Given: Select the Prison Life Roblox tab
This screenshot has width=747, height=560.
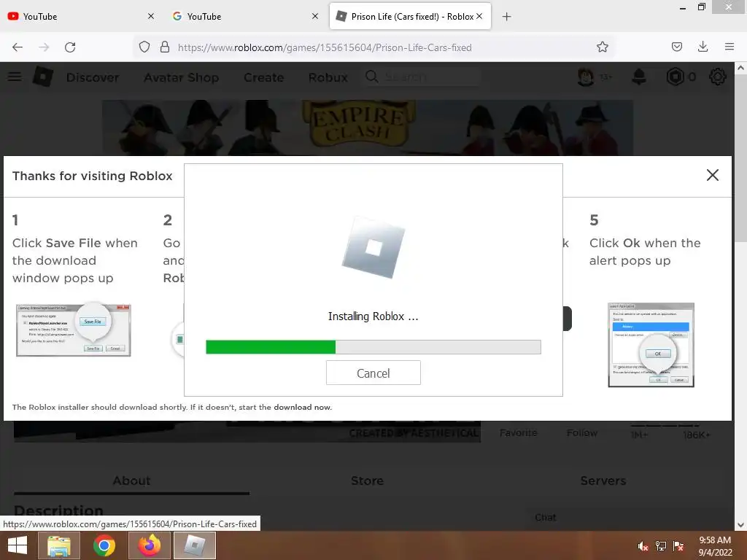Looking at the screenshot, I should (x=410, y=17).
